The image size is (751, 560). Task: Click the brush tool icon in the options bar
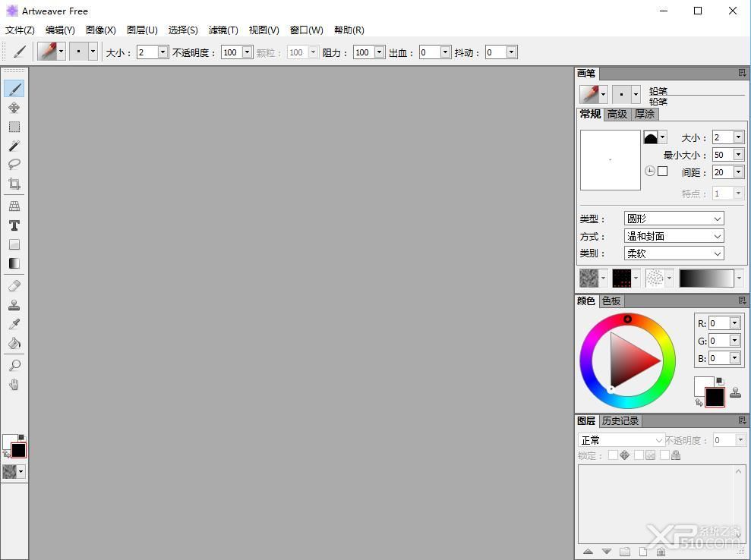tap(19, 52)
